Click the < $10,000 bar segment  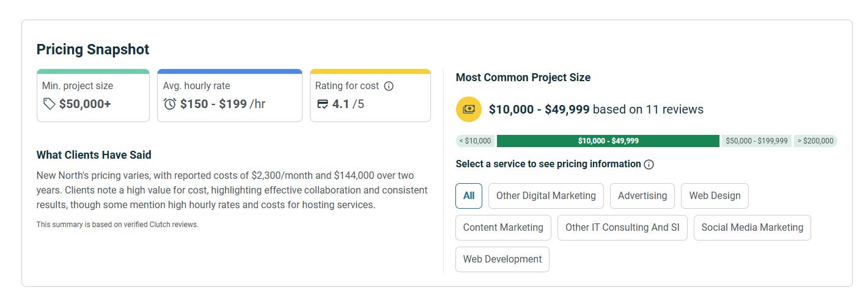click(x=475, y=141)
